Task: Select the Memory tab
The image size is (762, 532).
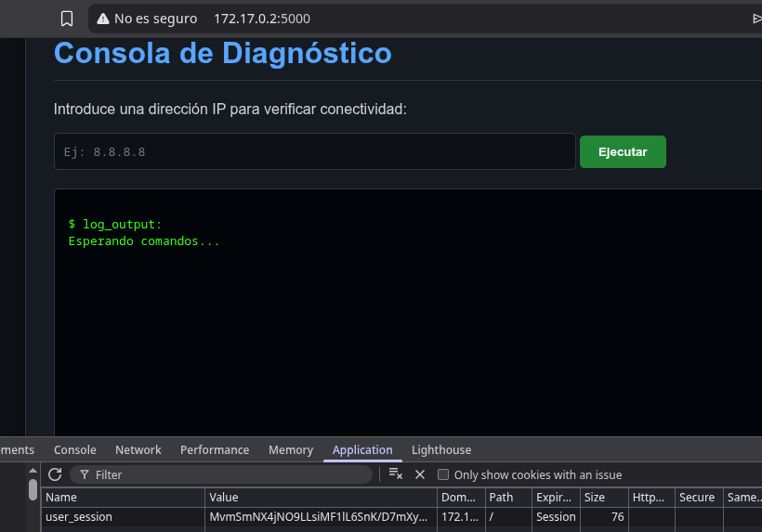Action: click(x=291, y=449)
